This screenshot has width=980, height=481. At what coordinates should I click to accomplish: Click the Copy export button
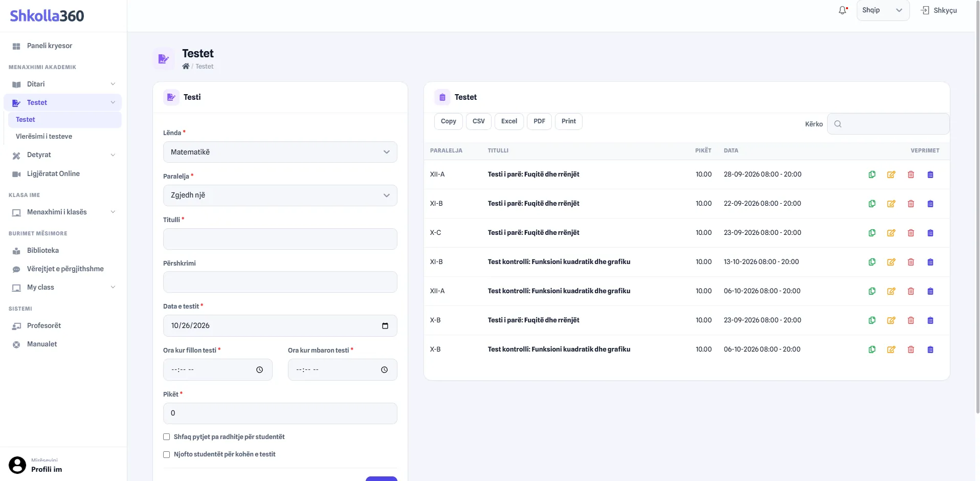tap(449, 121)
